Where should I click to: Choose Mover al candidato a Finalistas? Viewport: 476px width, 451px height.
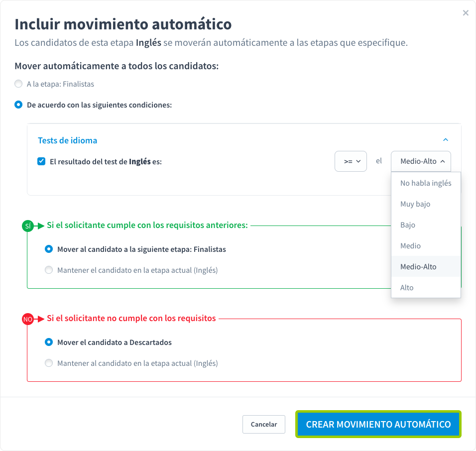(x=49, y=250)
